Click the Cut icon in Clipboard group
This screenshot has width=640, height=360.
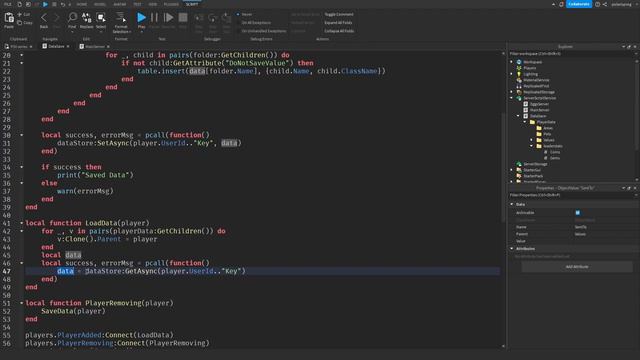[x=20, y=14]
